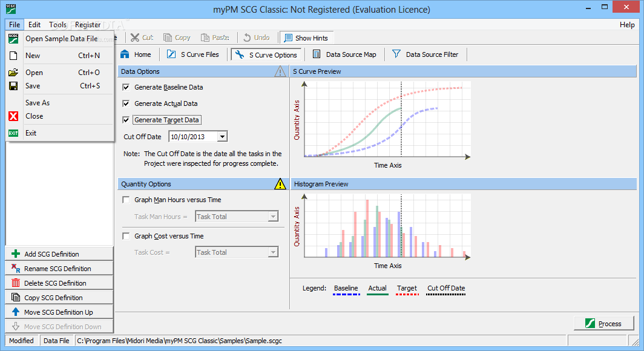
Task: Select New from the File menu
Action: [60, 56]
